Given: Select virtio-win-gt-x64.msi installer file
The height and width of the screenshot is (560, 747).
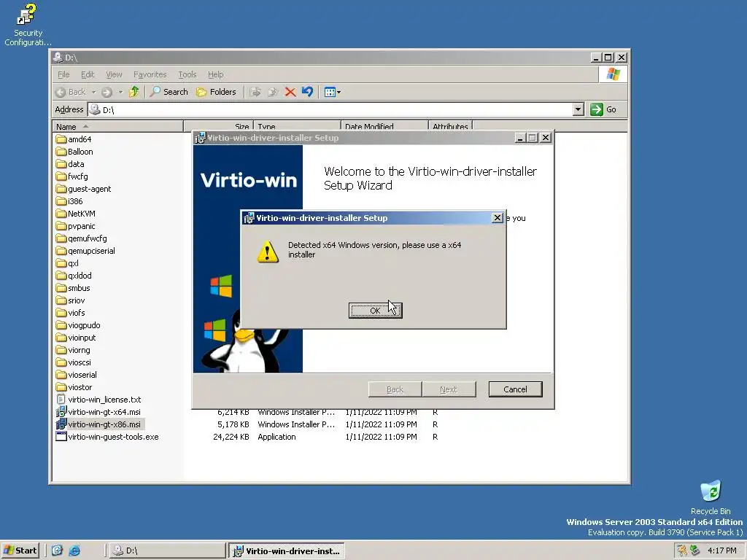Looking at the screenshot, I should (98, 411).
